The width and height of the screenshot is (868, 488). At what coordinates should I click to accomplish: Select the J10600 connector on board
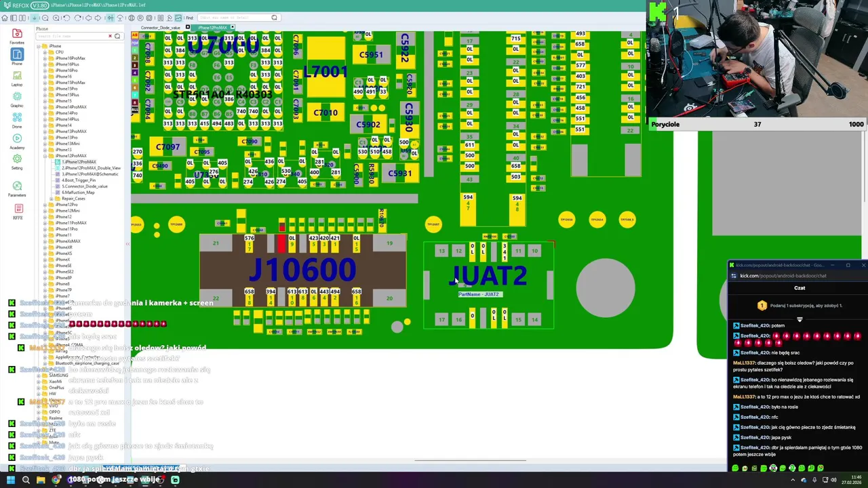(x=302, y=270)
